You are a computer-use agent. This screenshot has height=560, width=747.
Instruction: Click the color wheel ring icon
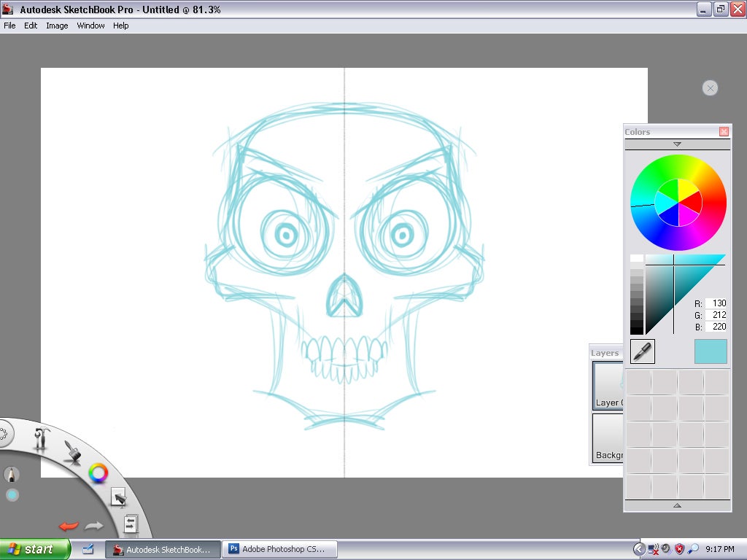[98, 473]
